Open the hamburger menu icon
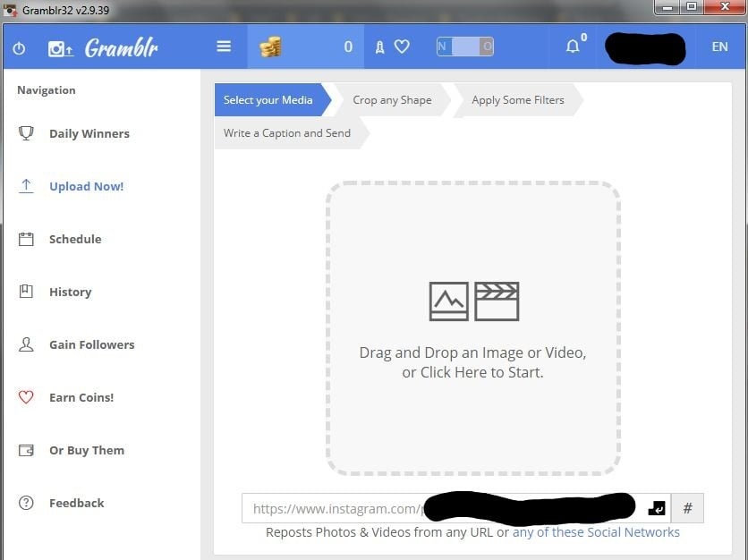This screenshot has width=748, height=560. [224, 47]
